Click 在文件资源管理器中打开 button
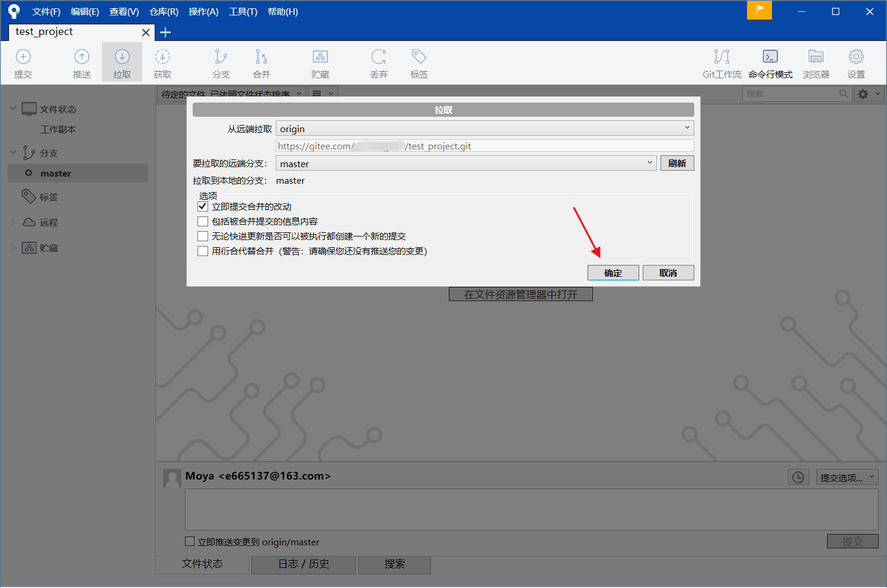887x588 pixels. 521,295
